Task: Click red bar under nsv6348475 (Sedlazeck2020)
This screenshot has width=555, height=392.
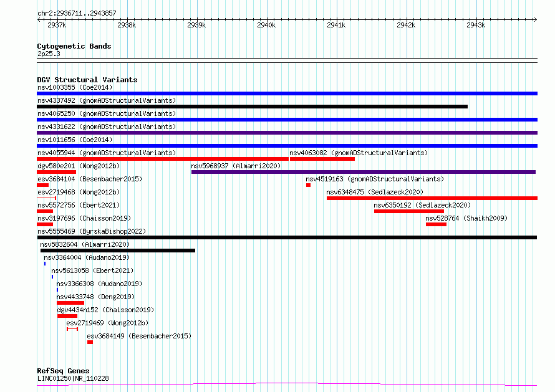Action: pos(432,198)
